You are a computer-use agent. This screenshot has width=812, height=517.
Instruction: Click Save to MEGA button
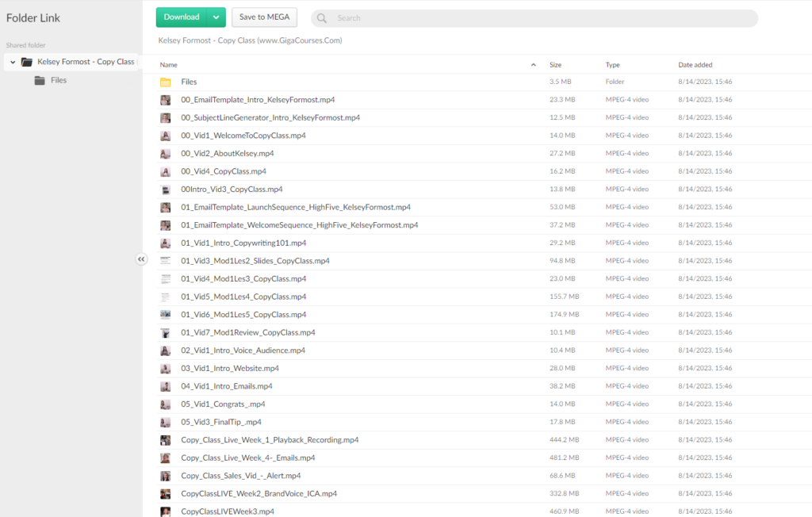coord(264,17)
